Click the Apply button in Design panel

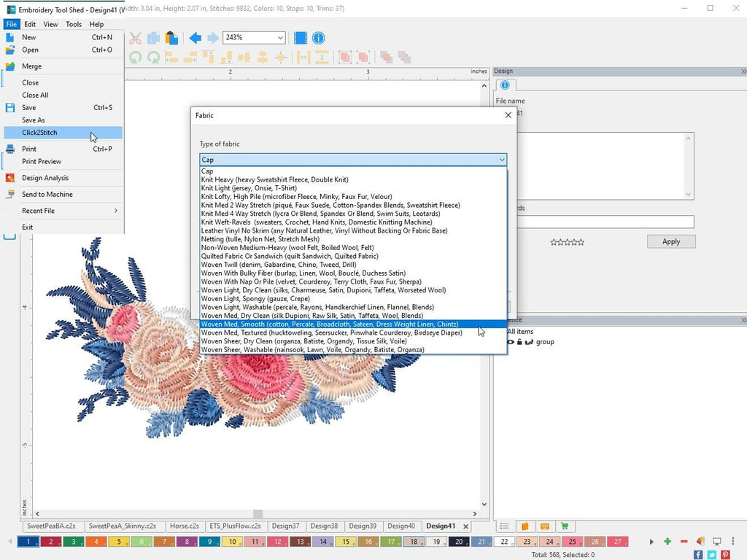coord(671,241)
